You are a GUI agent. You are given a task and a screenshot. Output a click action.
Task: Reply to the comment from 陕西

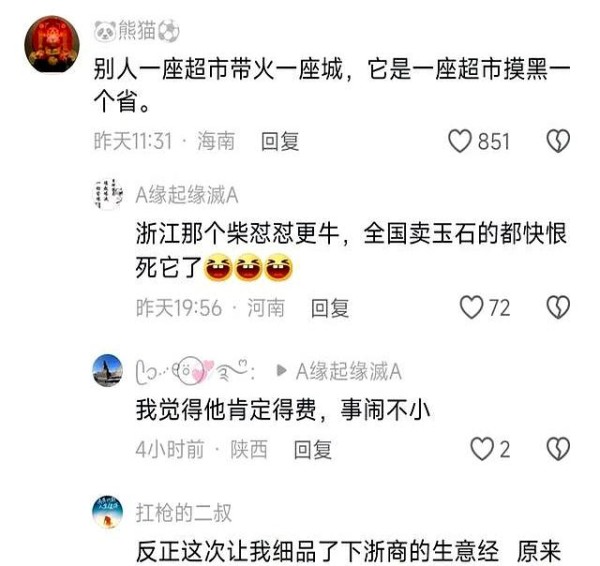(313, 449)
